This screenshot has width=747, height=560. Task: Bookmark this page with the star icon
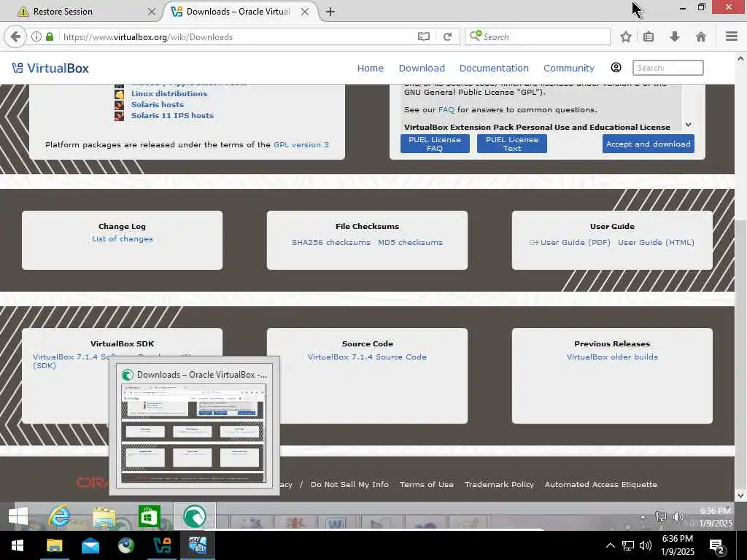[x=626, y=36]
